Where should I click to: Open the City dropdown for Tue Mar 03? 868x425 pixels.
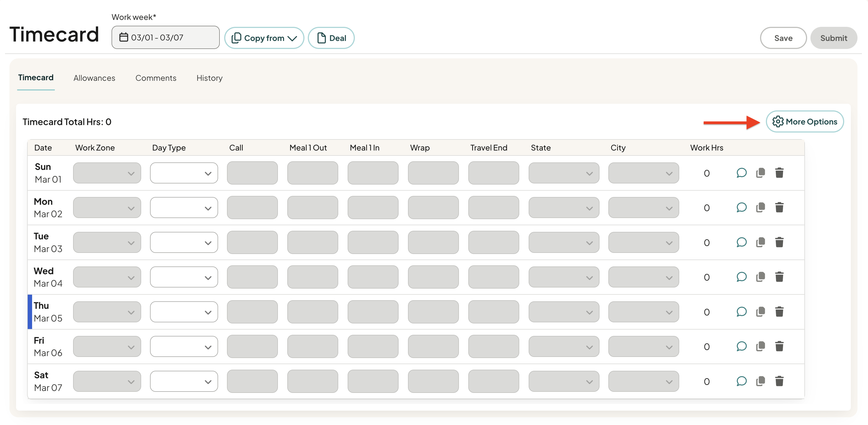point(644,242)
